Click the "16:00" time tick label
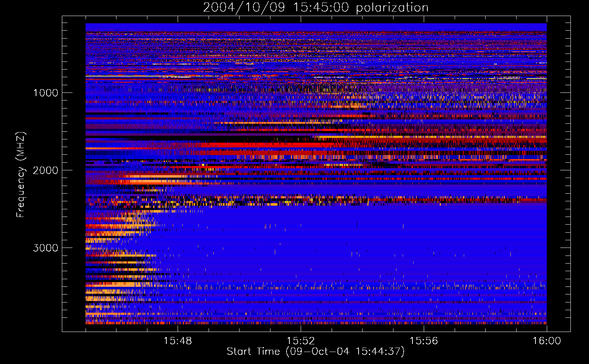This screenshot has width=589, height=364. (x=547, y=341)
